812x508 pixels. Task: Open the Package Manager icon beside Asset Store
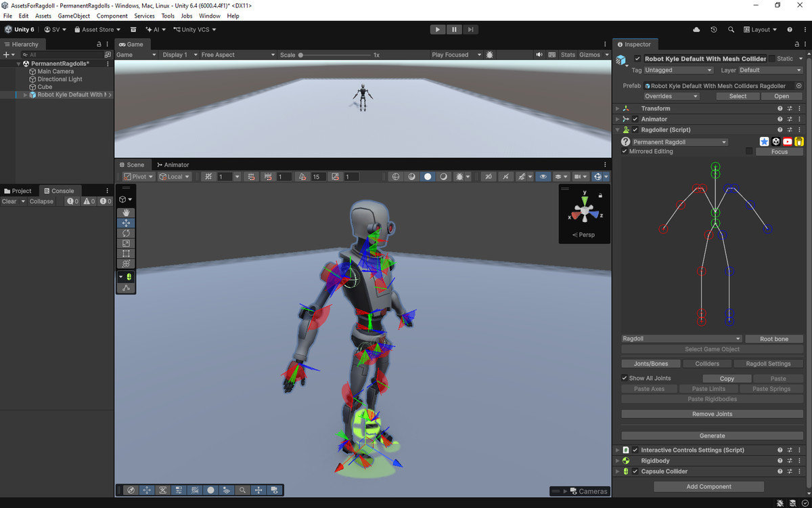(133, 30)
